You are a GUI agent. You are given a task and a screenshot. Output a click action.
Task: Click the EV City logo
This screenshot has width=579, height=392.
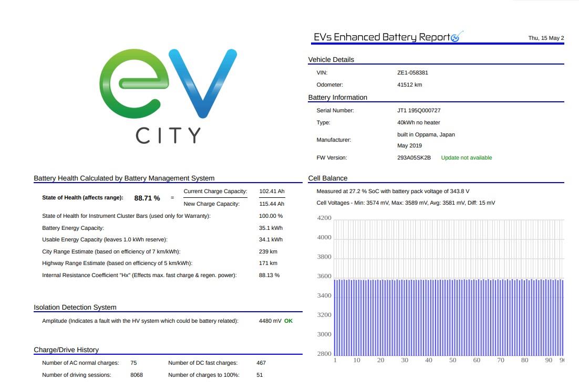(x=168, y=96)
